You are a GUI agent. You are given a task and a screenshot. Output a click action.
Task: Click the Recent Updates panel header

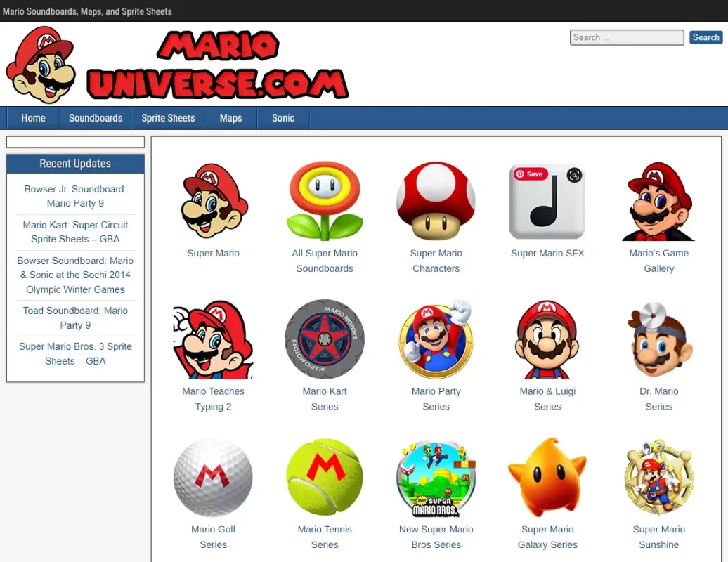coord(75,164)
